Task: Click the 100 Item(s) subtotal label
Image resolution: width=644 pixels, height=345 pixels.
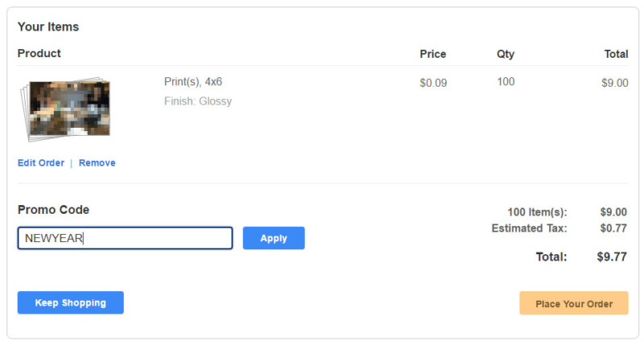Action: tap(537, 212)
